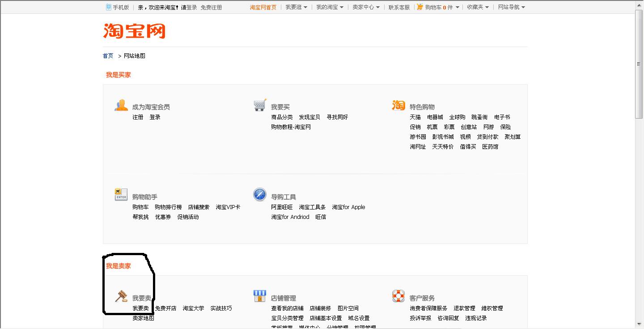Click the 导购工具 compass icon
Image resolution: width=644 pixels, height=329 pixels.
point(260,195)
